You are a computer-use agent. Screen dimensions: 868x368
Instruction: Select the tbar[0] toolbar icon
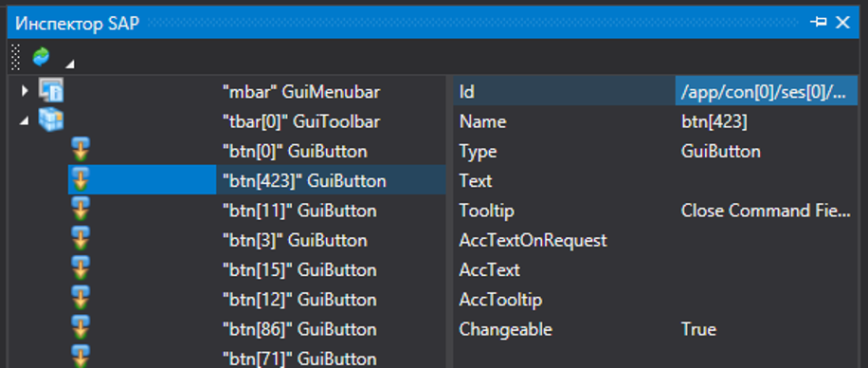point(51,120)
